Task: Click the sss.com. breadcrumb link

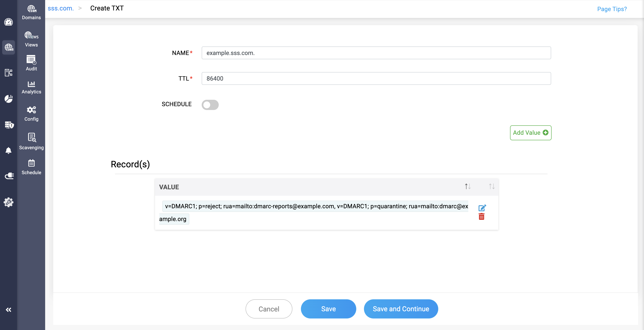Action: tap(61, 8)
